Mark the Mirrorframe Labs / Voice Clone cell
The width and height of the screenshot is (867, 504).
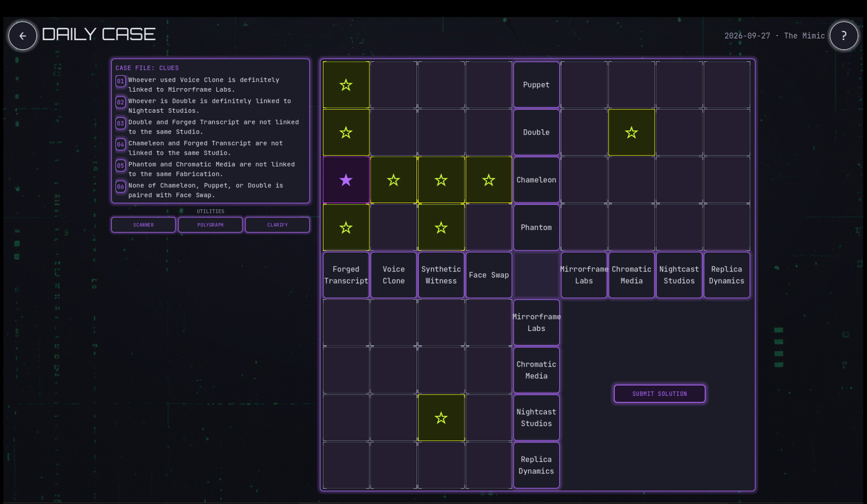pyautogui.click(x=394, y=323)
